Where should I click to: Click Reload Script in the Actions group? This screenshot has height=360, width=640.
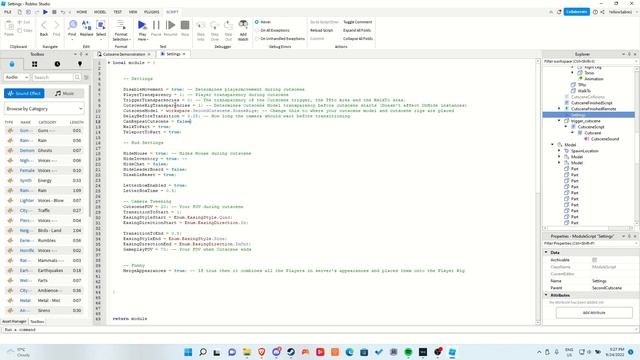tap(322, 30)
